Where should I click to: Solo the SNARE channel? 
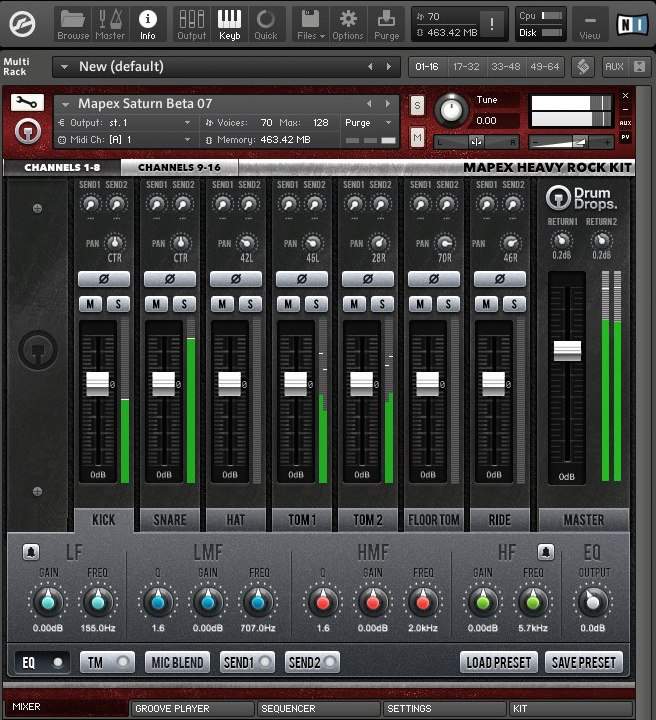pyautogui.click(x=182, y=303)
